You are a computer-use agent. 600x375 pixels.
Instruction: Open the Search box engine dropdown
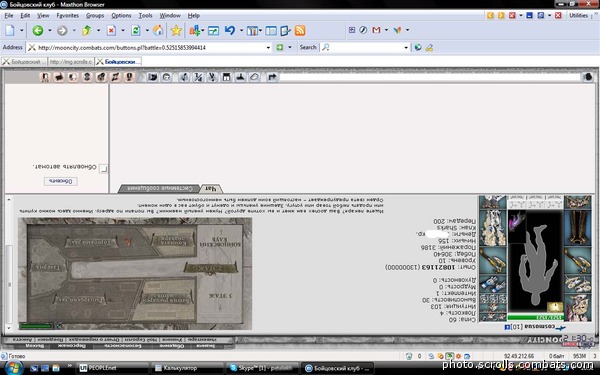tap(406, 47)
